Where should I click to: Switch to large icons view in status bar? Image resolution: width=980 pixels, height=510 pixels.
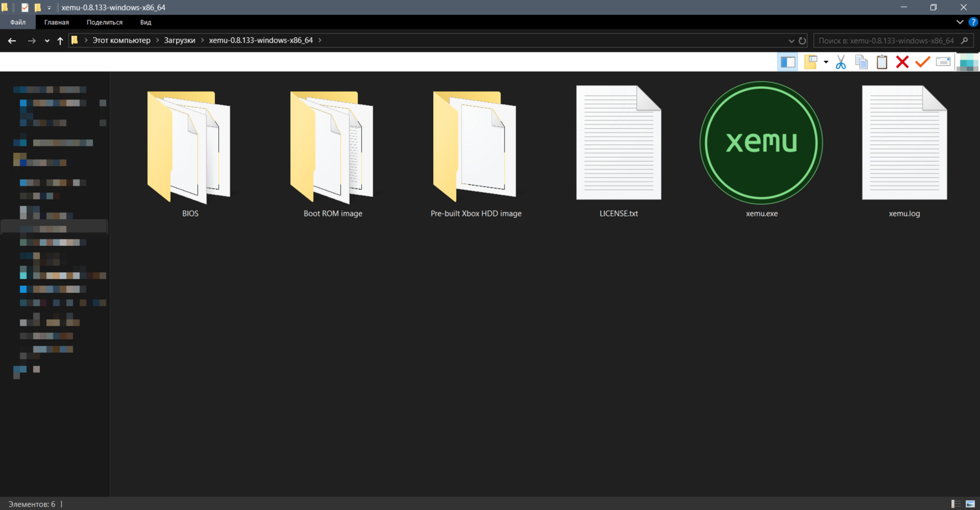tap(970, 504)
